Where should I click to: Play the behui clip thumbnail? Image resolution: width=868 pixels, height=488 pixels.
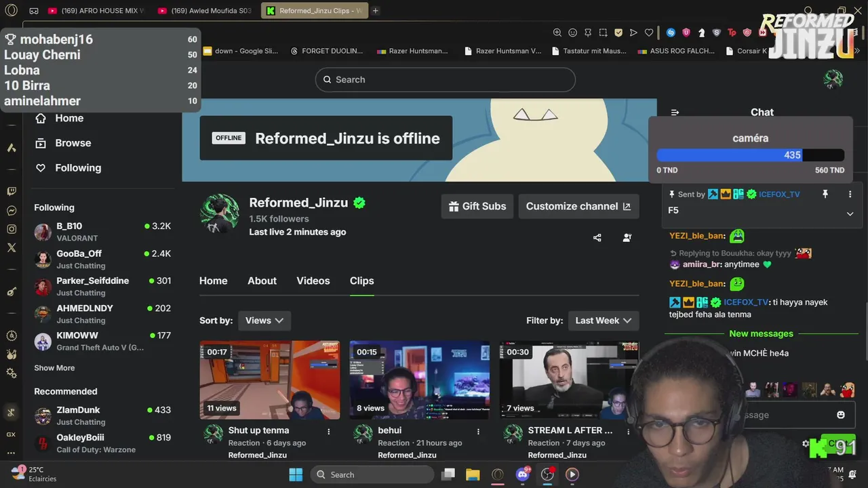coord(419,380)
